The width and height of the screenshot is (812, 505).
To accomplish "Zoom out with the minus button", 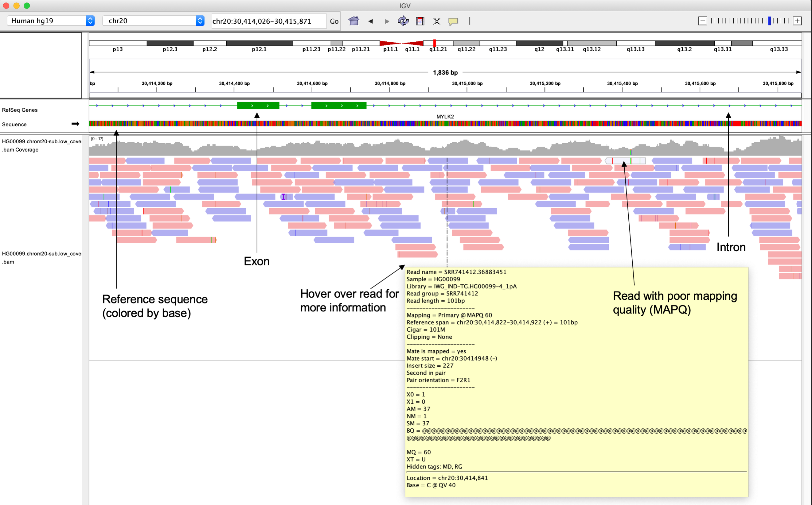I will tap(703, 21).
